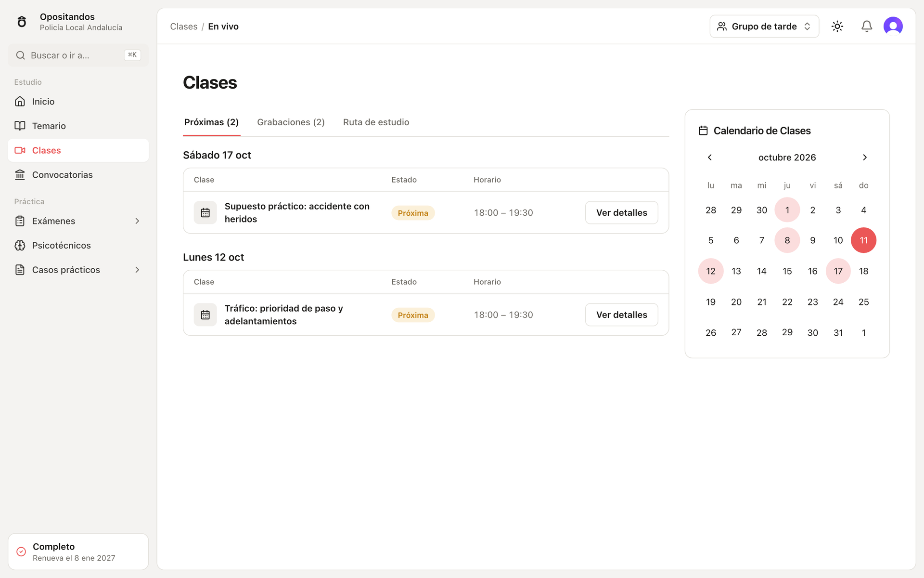Toggle the light/dark theme sun icon
Screen dimensions: 924x578
(x=837, y=26)
